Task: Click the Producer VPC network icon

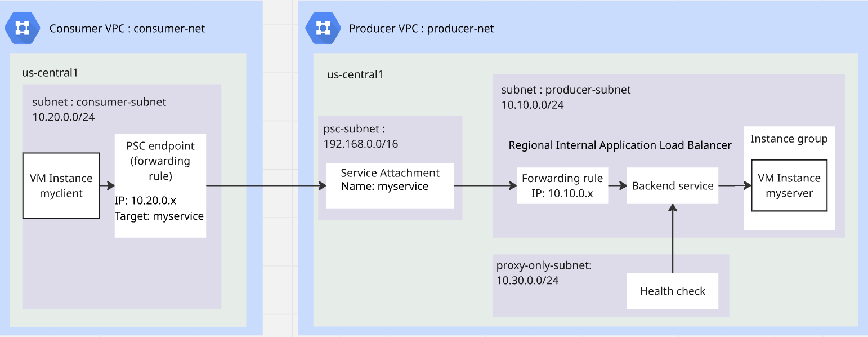Action: click(323, 28)
